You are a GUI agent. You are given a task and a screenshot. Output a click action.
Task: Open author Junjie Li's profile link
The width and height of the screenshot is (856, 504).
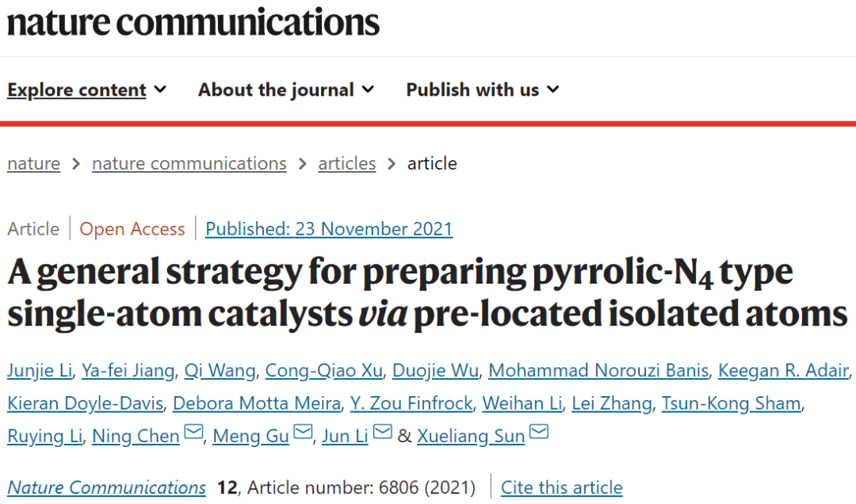click(x=40, y=371)
